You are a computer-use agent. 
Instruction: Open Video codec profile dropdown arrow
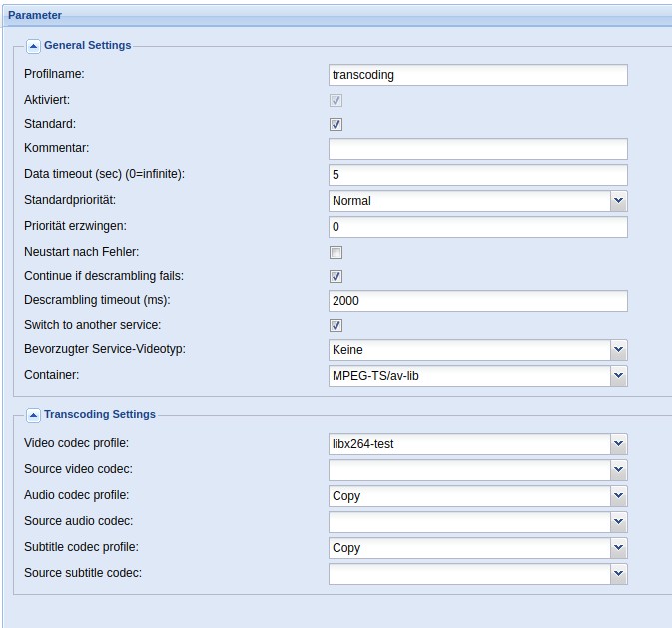pos(618,444)
